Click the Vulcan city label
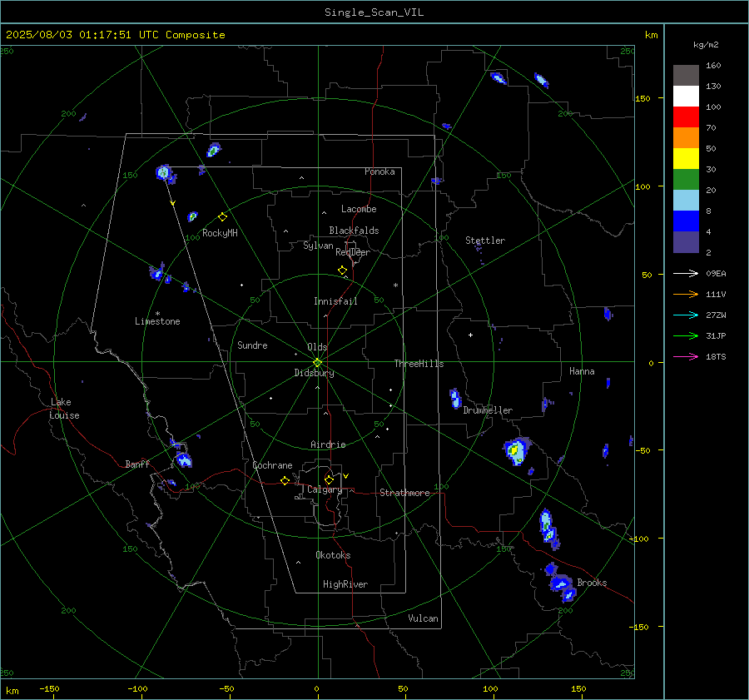The width and height of the screenshot is (749, 700). 423,618
